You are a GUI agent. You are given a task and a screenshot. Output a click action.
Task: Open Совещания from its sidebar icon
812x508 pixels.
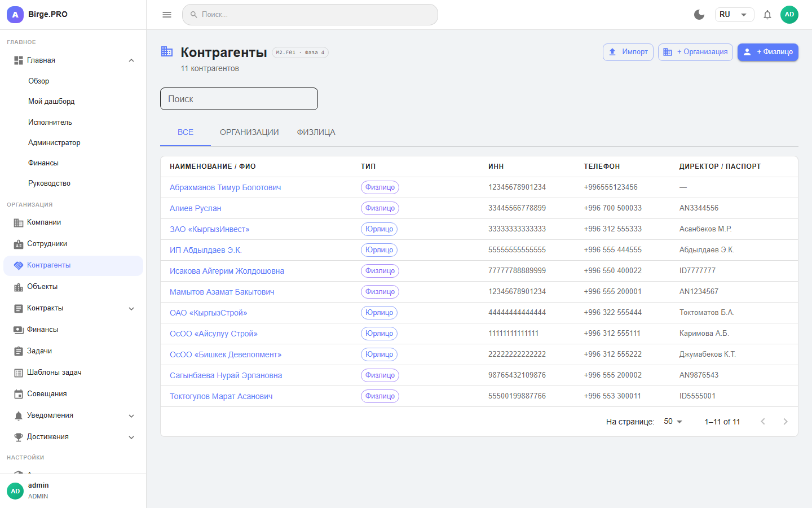point(17,393)
